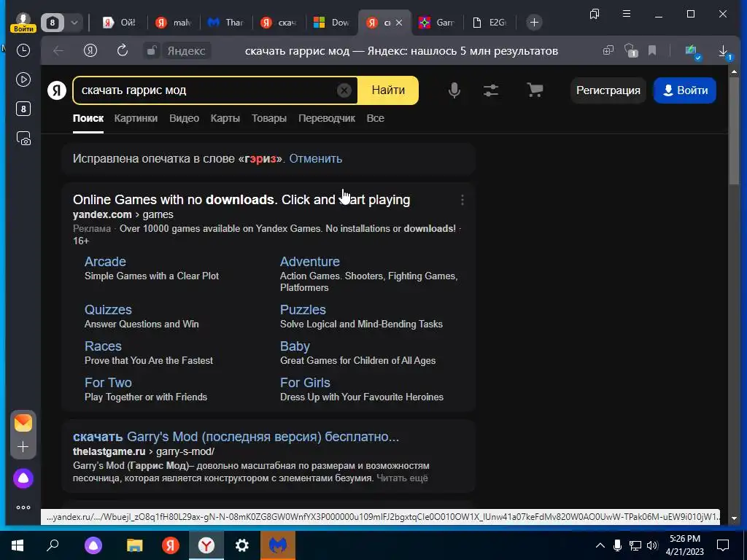The height and width of the screenshot is (560, 747).
Task: Select the Картинки search category
Action: (136, 118)
